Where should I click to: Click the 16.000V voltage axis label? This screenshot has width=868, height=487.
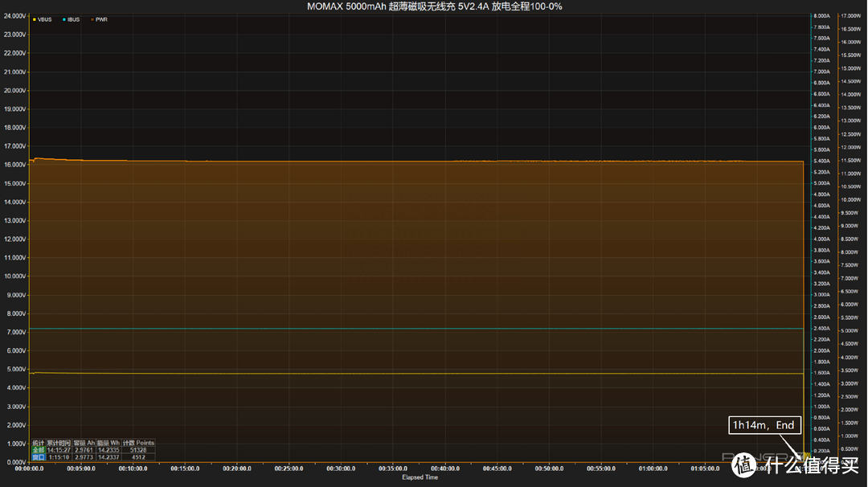(14, 165)
